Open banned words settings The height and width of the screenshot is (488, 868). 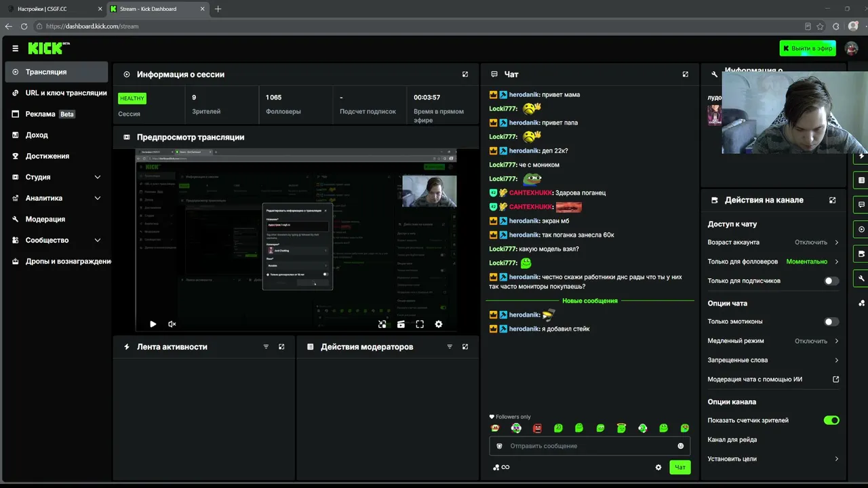(x=773, y=360)
